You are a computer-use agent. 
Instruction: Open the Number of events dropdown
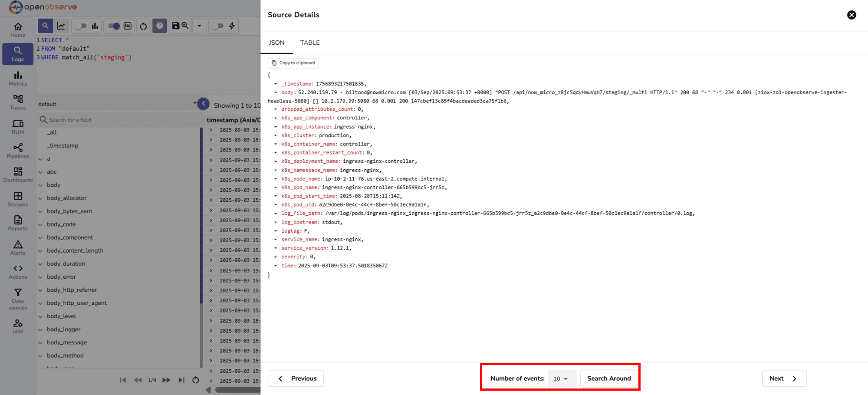pos(561,379)
